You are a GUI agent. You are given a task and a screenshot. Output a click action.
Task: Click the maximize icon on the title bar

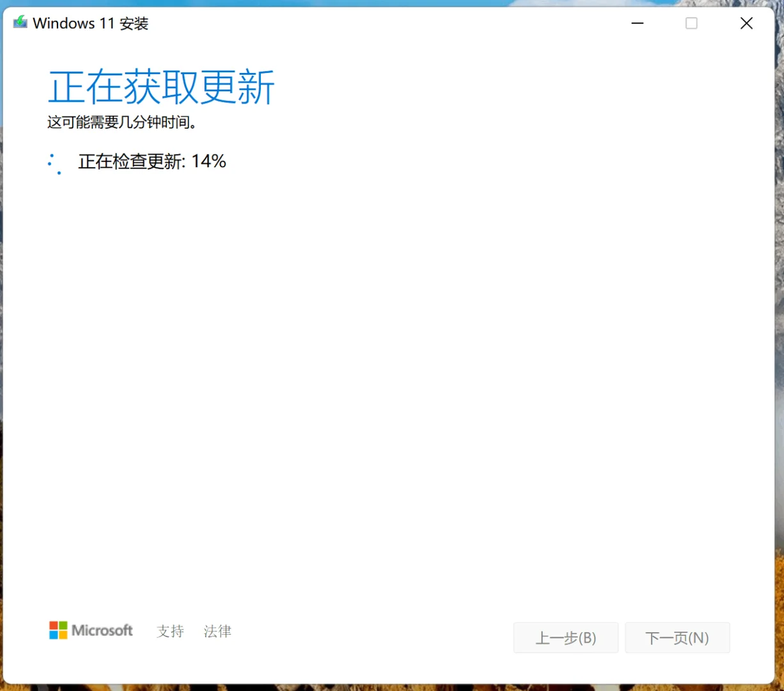[x=691, y=23]
